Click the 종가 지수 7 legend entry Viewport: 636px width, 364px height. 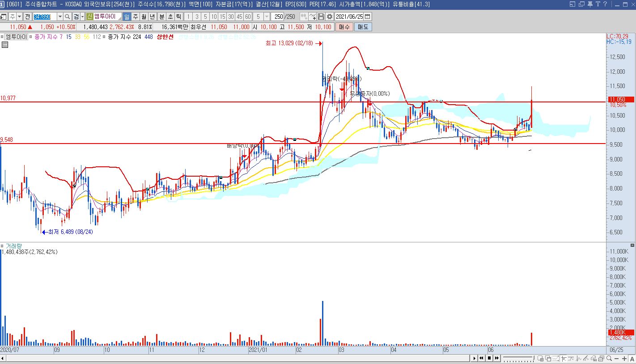point(49,37)
